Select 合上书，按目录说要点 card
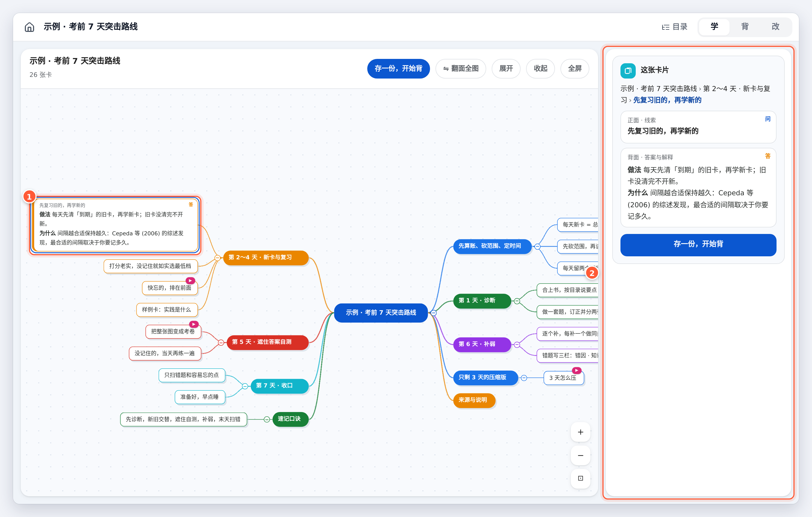 pyautogui.click(x=568, y=290)
